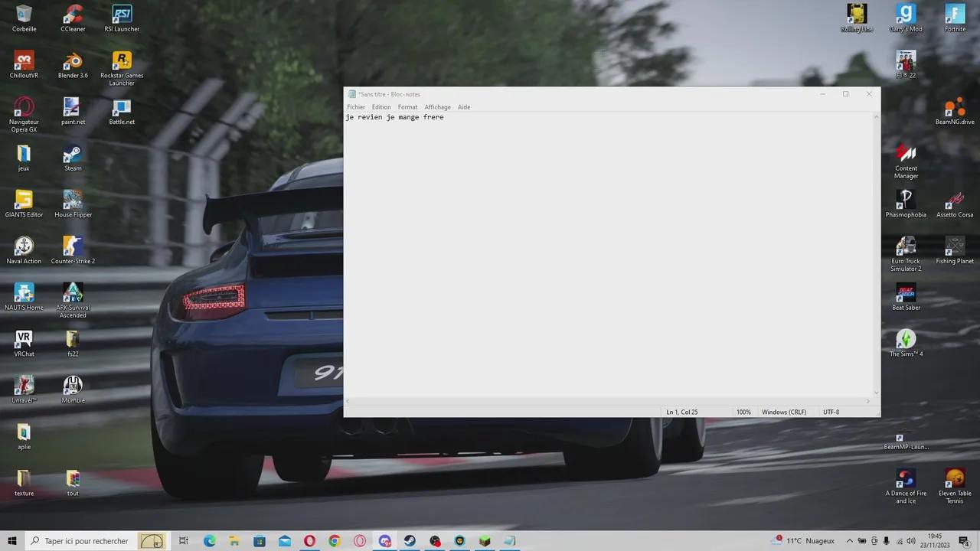Click the Notepad vertical scrollbar down arrow
980x551 pixels.
(x=876, y=393)
